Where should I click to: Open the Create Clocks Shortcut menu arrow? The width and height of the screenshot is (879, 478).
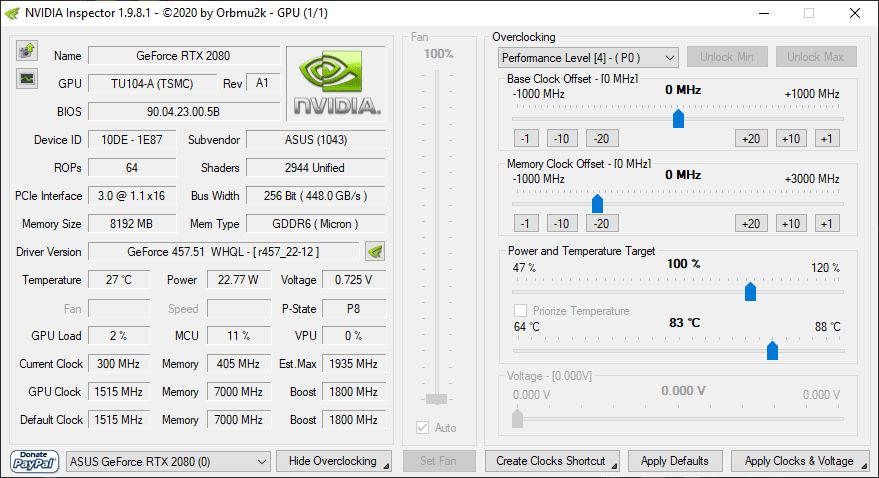(614, 466)
